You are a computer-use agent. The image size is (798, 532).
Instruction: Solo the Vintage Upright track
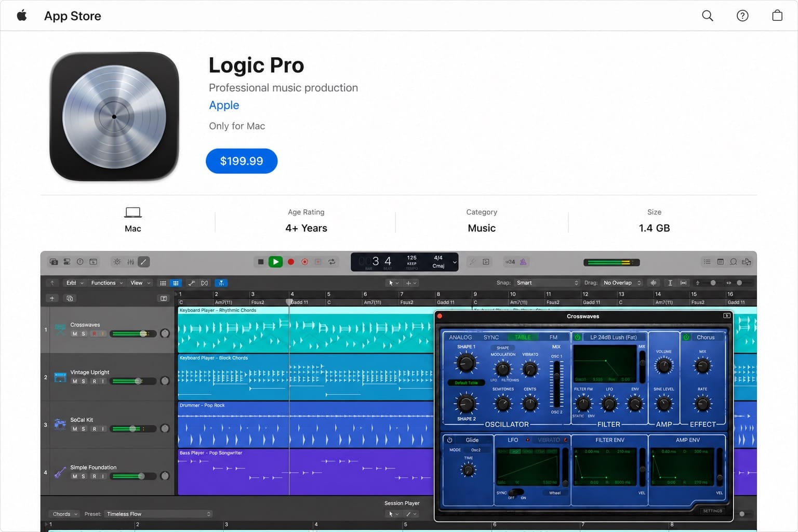click(x=83, y=381)
